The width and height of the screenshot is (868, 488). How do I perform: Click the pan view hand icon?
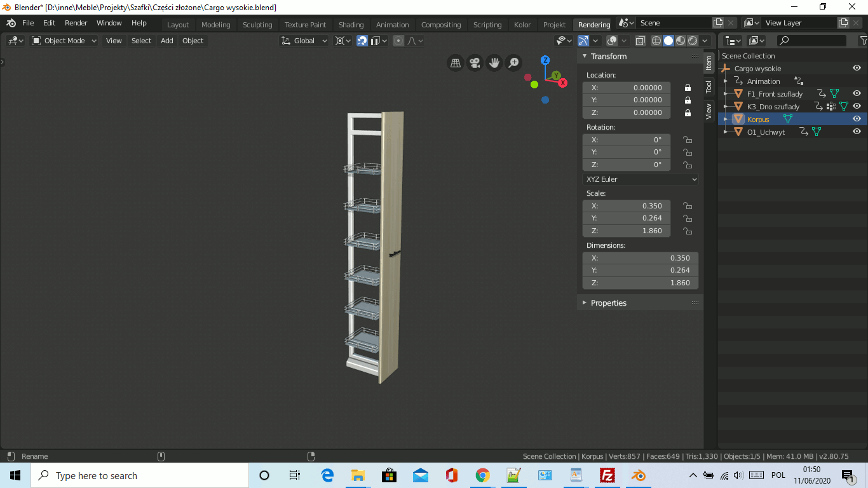tap(494, 63)
